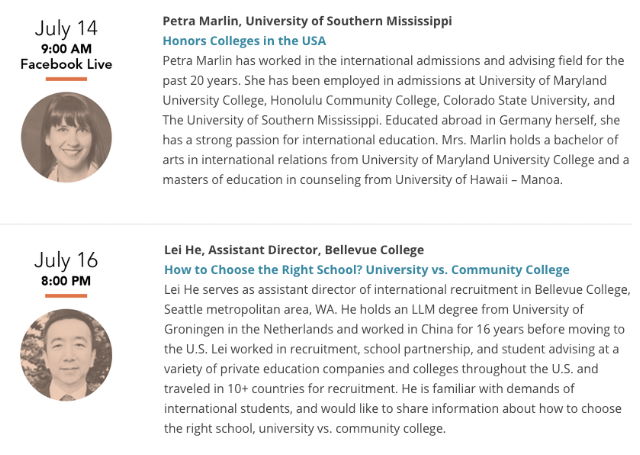640x455 pixels.
Task: Click the horizontal divider between the two sessions
Action: pos(316,224)
